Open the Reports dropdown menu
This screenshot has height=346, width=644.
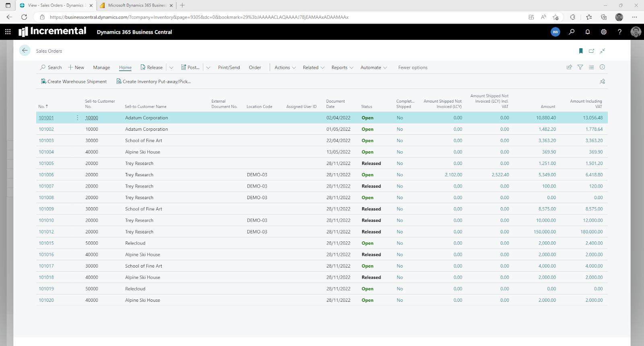tap(342, 68)
